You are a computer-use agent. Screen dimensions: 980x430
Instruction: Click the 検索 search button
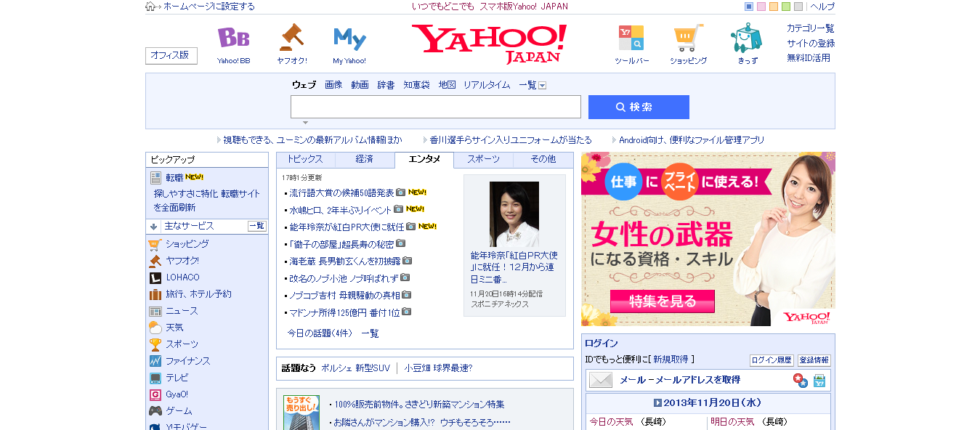(x=639, y=107)
